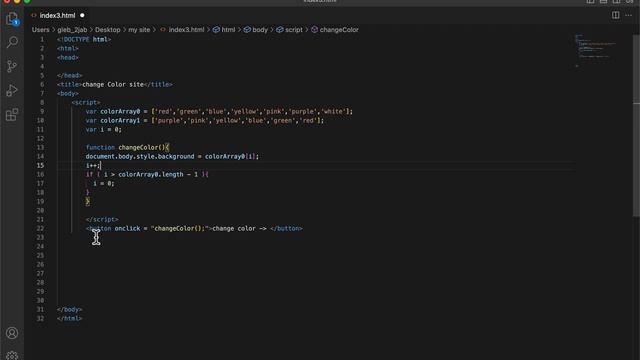Viewport: 640px width, 360px height.
Task: Open the changeColor symbol breadcrumb
Action: coord(335,30)
